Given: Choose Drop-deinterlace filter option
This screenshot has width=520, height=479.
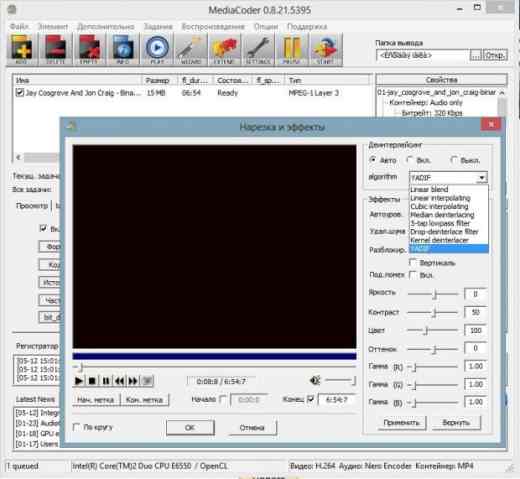Looking at the screenshot, I should [x=449, y=232].
